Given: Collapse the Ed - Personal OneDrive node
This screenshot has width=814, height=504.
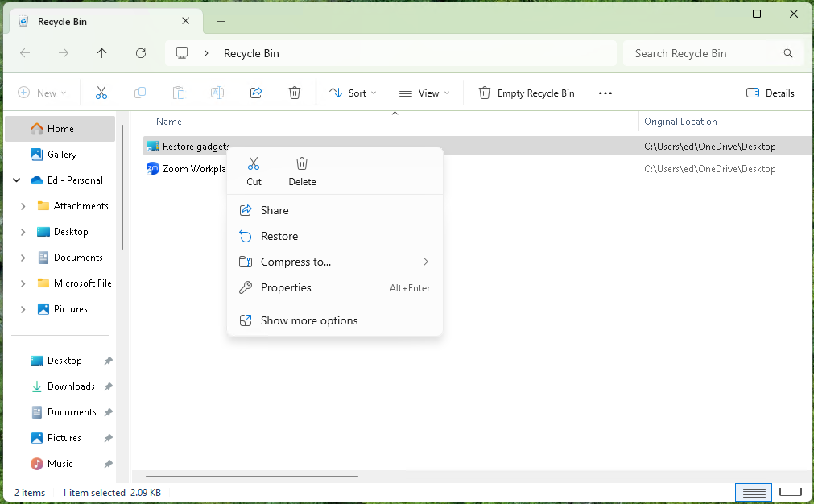Looking at the screenshot, I should pyautogui.click(x=17, y=180).
